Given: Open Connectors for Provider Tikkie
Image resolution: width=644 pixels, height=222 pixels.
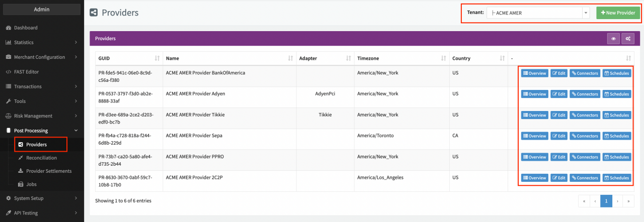Looking at the screenshot, I should click(585, 115).
